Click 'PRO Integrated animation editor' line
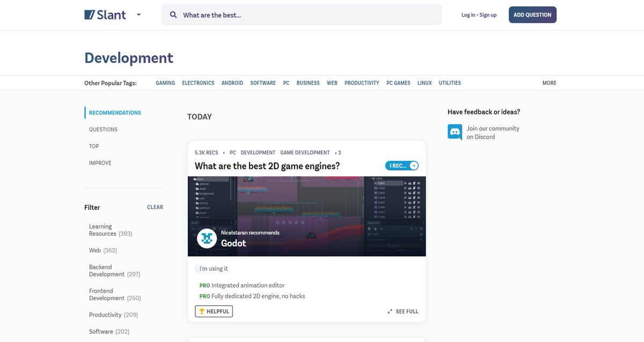This screenshot has height=342, width=644. point(242,286)
